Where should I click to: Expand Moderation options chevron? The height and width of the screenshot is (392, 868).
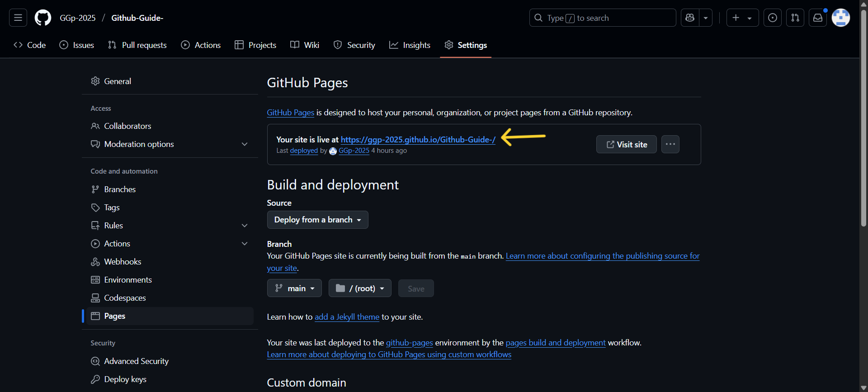tap(245, 144)
